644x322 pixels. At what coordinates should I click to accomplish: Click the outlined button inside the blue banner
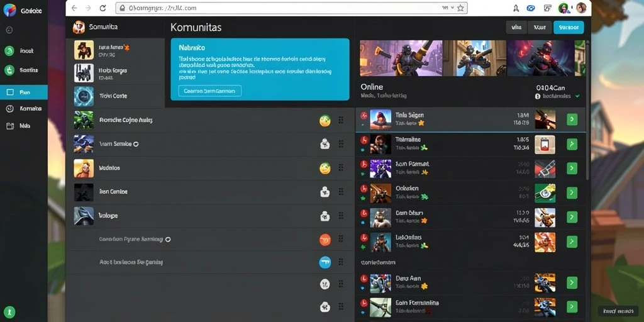[210, 91]
